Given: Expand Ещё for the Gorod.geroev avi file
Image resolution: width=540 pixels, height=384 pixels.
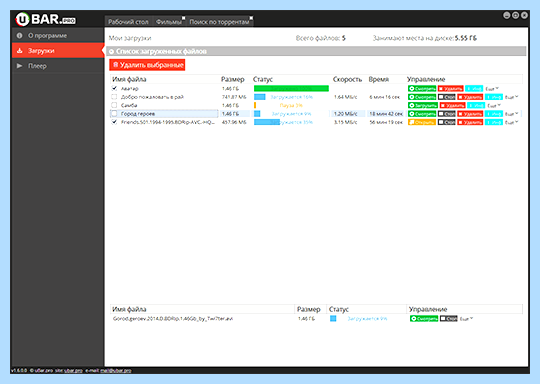Looking at the screenshot, I should coord(466,319).
